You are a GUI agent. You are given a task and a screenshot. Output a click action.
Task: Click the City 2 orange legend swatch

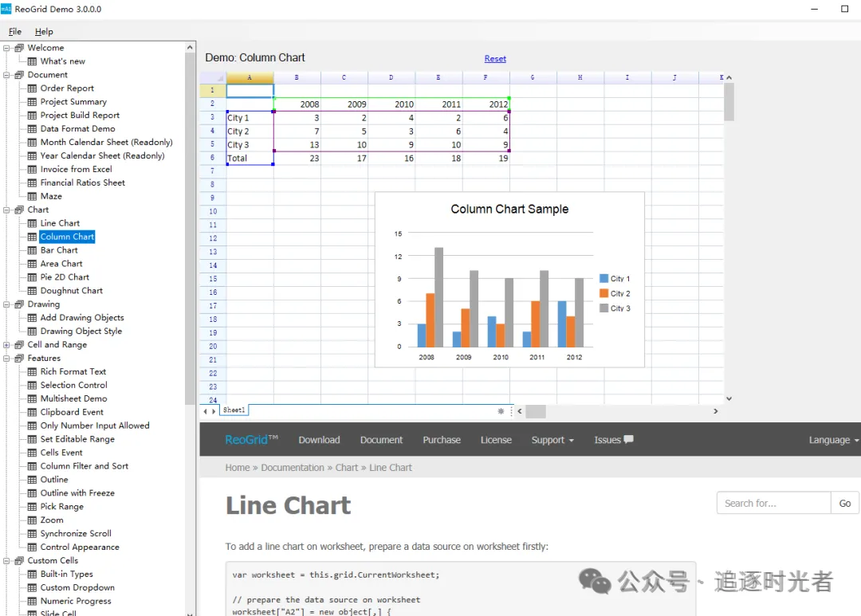point(604,293)
